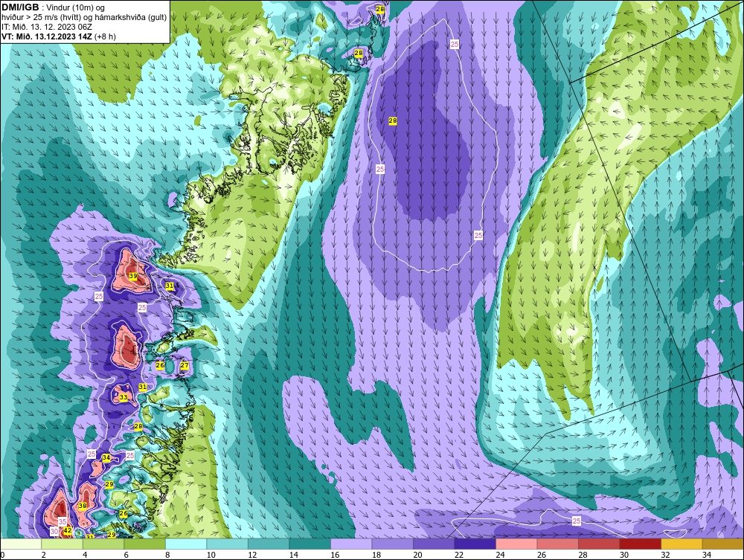Click the yellow 26 label beside the 27 label
Screen dimensions: 744x560
[x=160, y=365]
